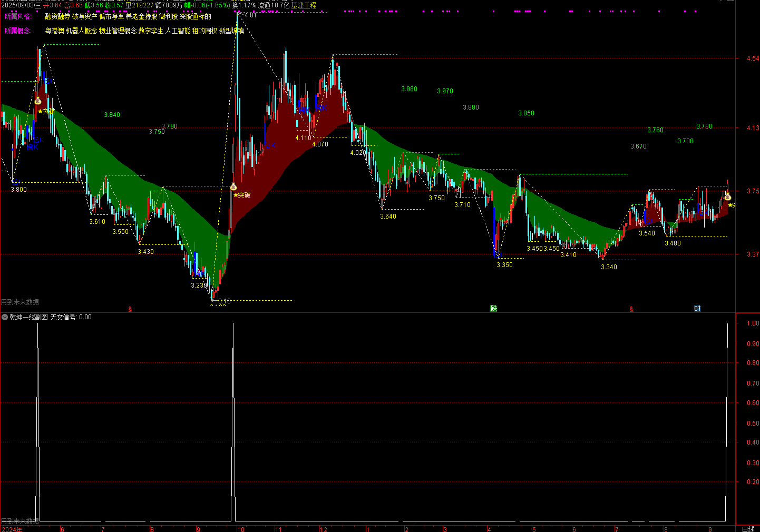Click 所属概念 label
This screenshot has height=532, width=760.
tap(18, 31)
